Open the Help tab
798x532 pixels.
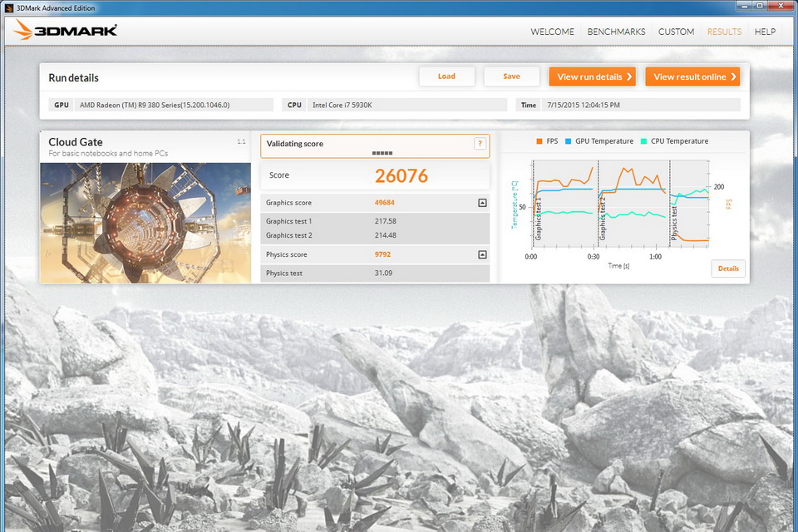pyautogui.click(x=765, y=32)
